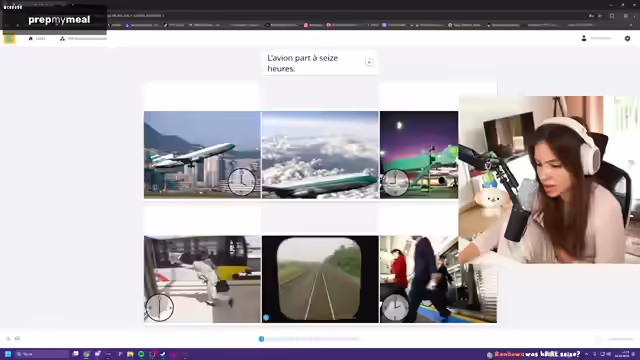
Task: Open File Explorer from the taskbar
Action: (130, 354)
